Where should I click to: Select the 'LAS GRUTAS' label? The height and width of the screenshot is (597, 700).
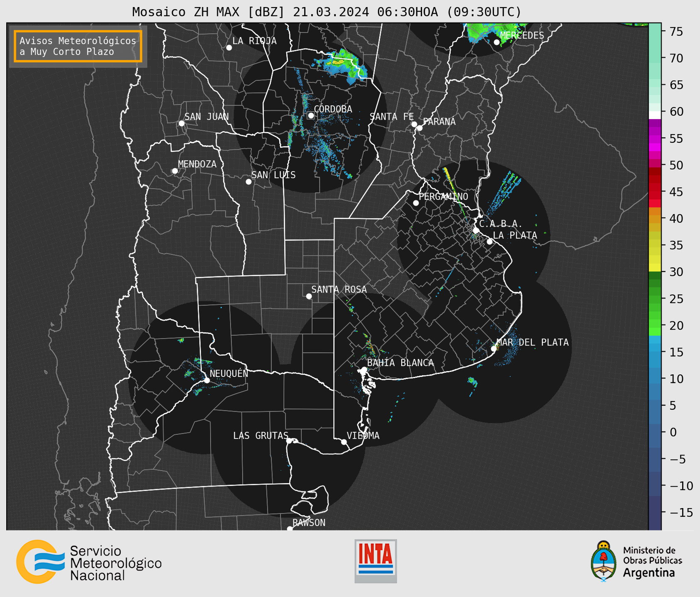pyautogui.click(x=261, y=436)
